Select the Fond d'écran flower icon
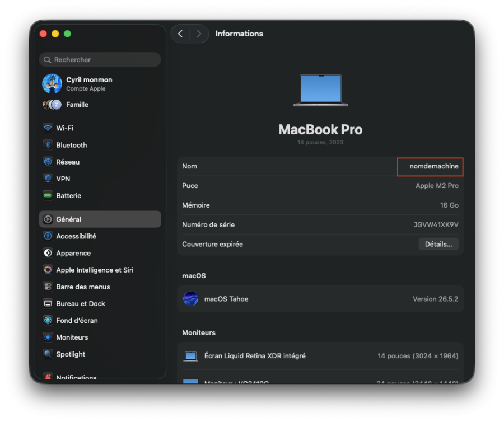The width and height of the screenshot is (504, 422). tap(48, 321)
